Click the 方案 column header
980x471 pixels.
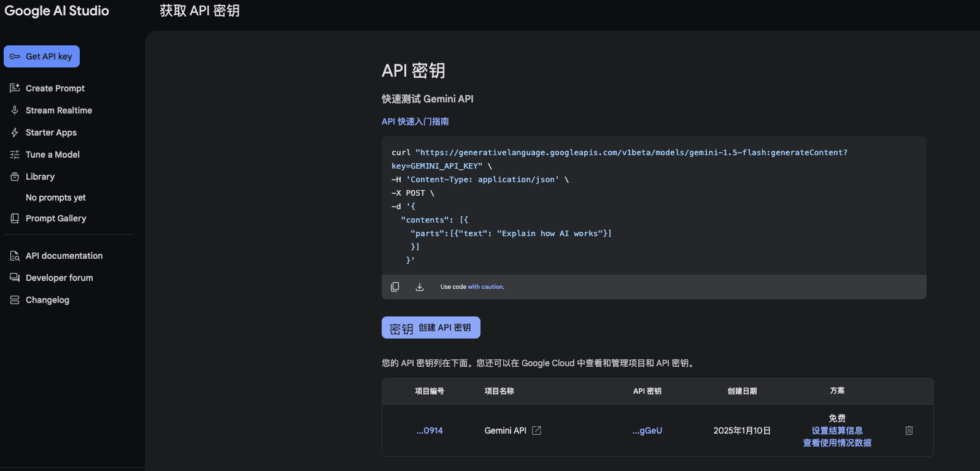click(x=837, y=391)
